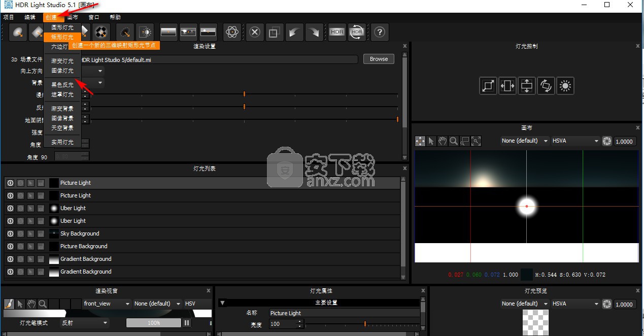Click the vertical height adjust icon

click(x=527, y=85)
